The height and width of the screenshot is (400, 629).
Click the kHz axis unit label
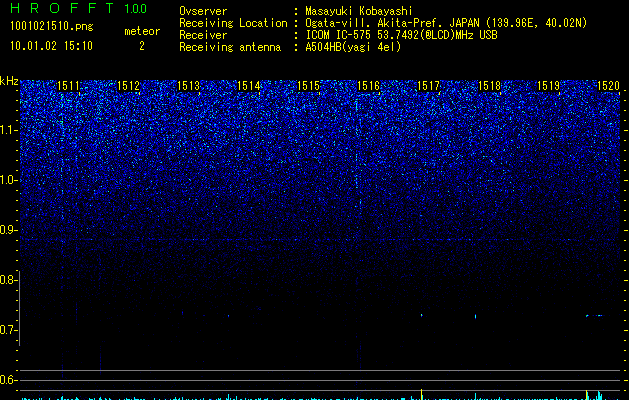click(x=9, y=81)
